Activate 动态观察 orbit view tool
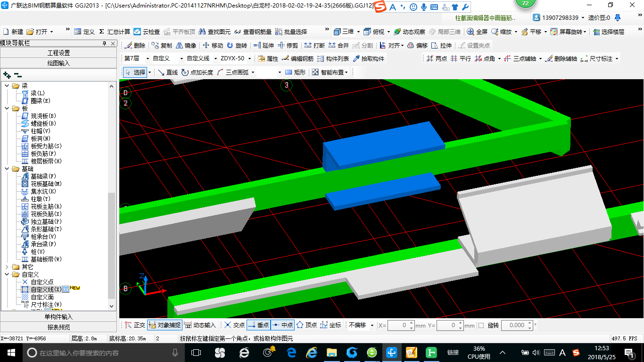 click(x=409, y=32)
